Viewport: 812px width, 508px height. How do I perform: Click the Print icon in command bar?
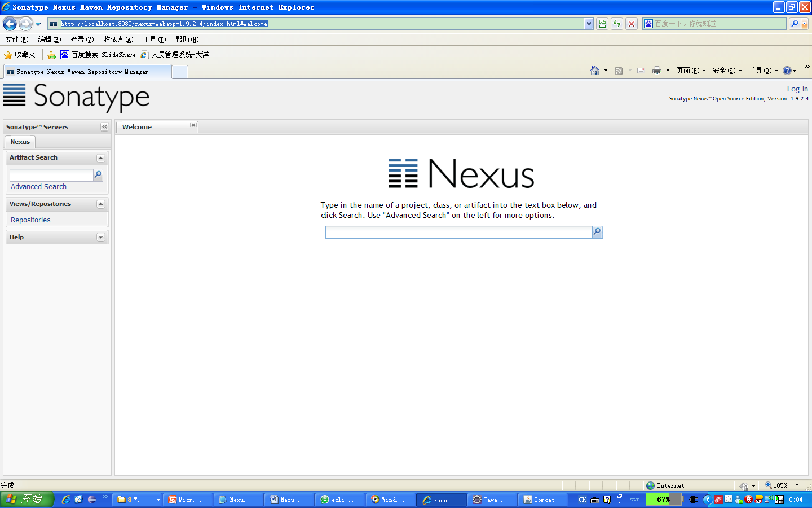point(657,71)
